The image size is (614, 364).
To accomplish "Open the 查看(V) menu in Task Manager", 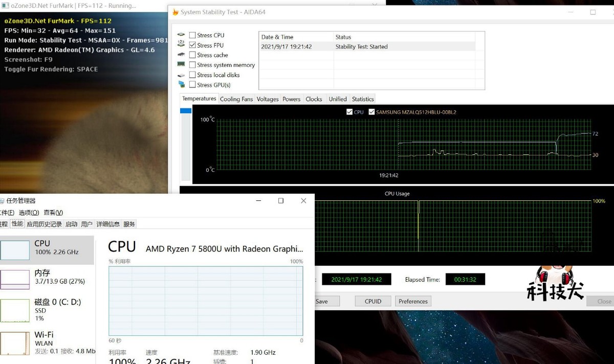I will [53, 213].
